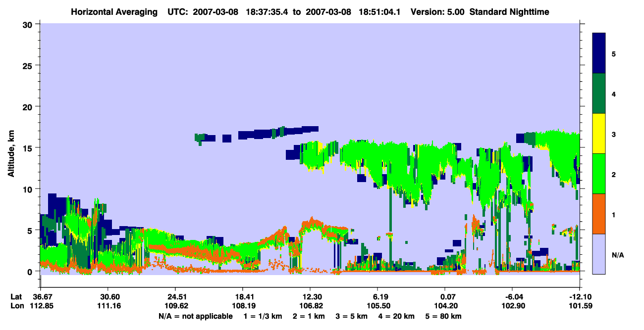Click the 'N/A = not applicable' footnote
This screenshot has height=330, width=644.
click(195, 316)
